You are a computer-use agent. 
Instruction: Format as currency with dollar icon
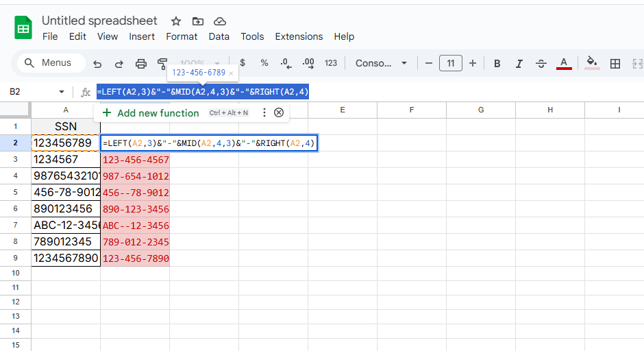point(243,63)
